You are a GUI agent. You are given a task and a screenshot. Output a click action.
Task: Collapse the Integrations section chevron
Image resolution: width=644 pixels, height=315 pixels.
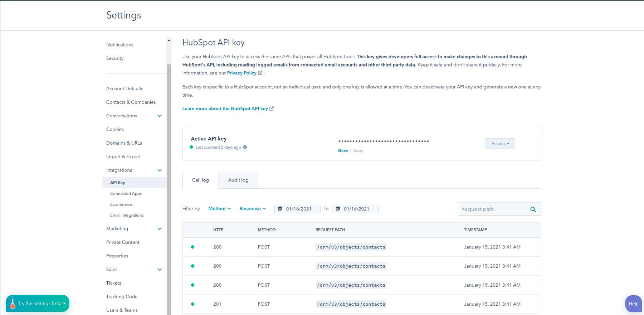click(160, 170)
